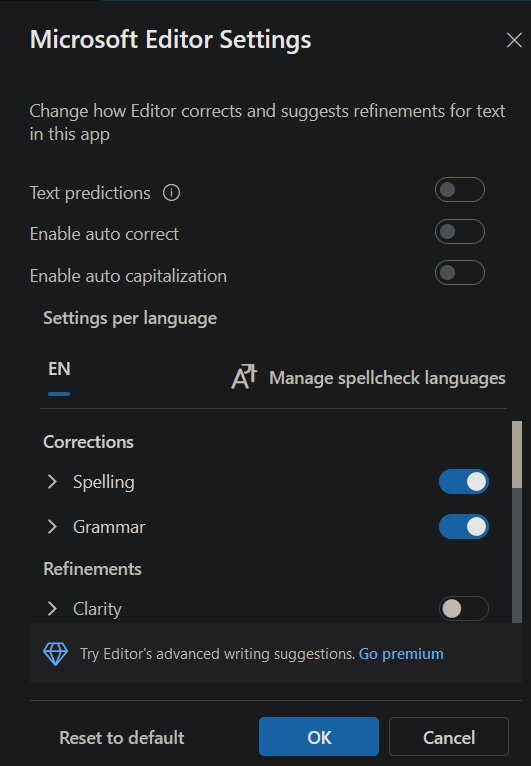This screenshot has width=531, height=766.
Task: Close the Microsoft Editor Settings dialog
Action: pyautogui.click(x=514, y=40)
